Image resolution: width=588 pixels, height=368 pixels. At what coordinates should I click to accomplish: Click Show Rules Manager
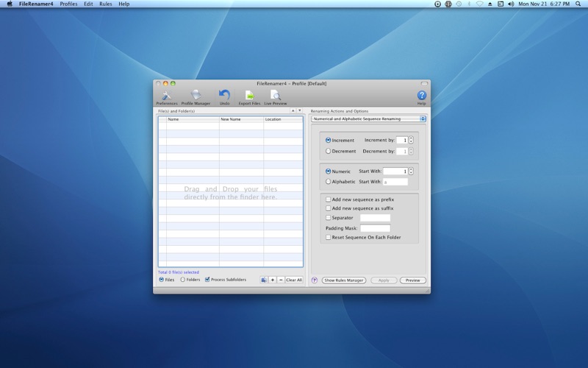pos(343,280)
